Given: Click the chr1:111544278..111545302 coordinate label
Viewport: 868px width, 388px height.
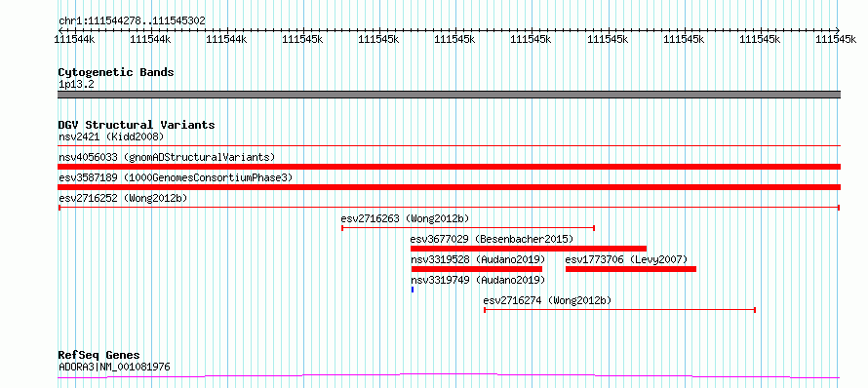Looking at the screenshot, I should pos(132,20).
